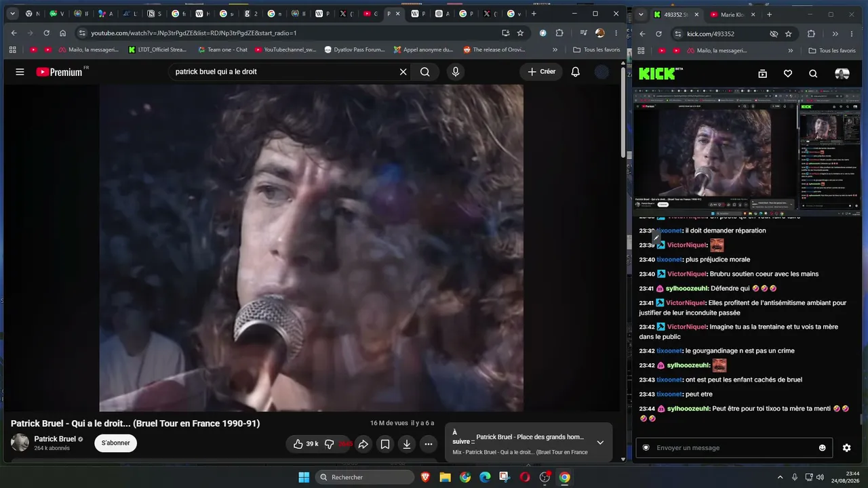Show hidden bookmarks in YouTube browser window
This screenshot has width=868, height=488.
point(555,49)
